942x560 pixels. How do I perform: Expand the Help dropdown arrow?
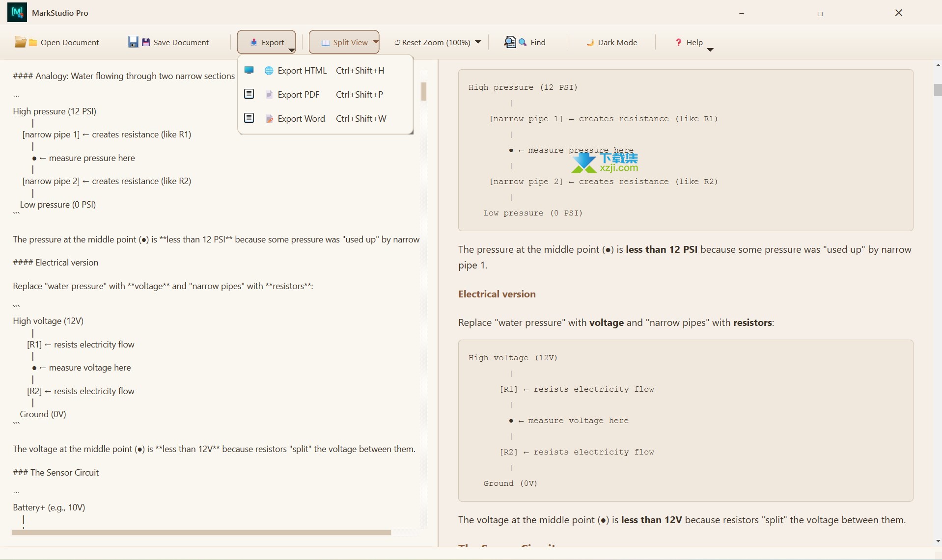(x=710, y=50)
